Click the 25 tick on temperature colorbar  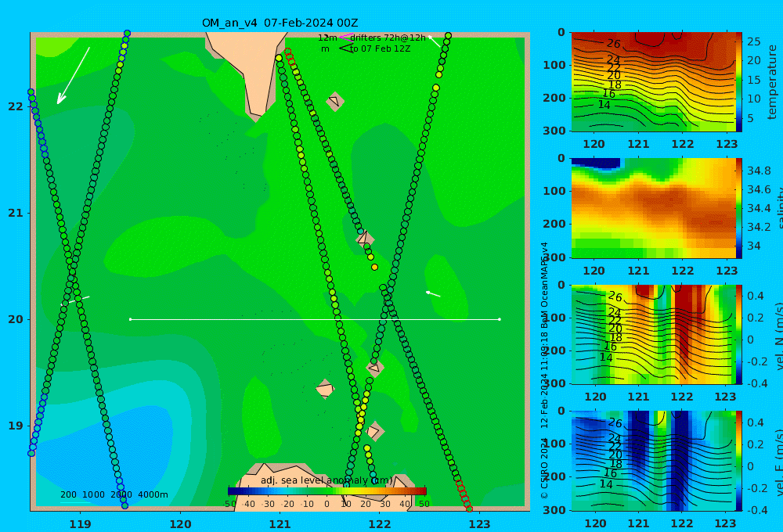point(753,41)
